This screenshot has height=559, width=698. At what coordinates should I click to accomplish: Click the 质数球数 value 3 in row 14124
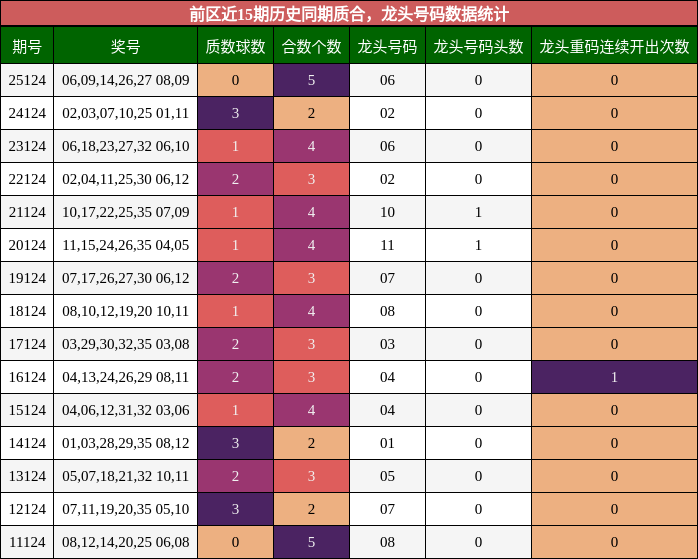[235, 443]
